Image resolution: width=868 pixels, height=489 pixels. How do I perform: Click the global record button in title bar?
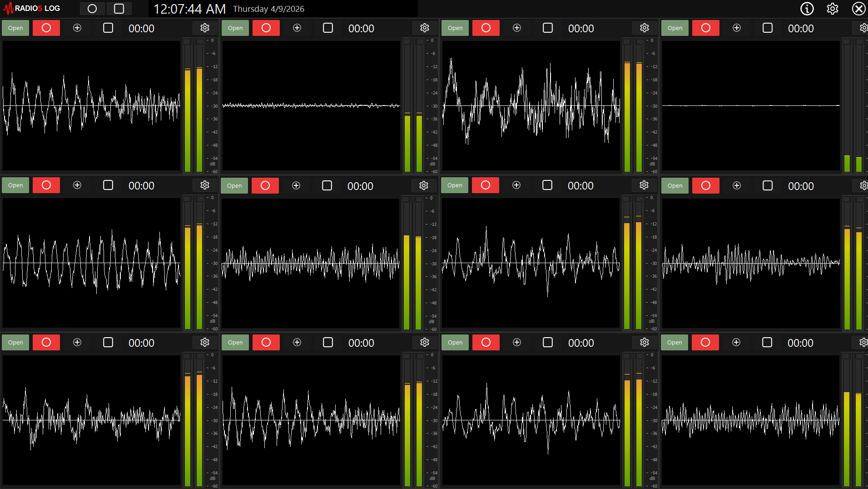tap(92, 9)
